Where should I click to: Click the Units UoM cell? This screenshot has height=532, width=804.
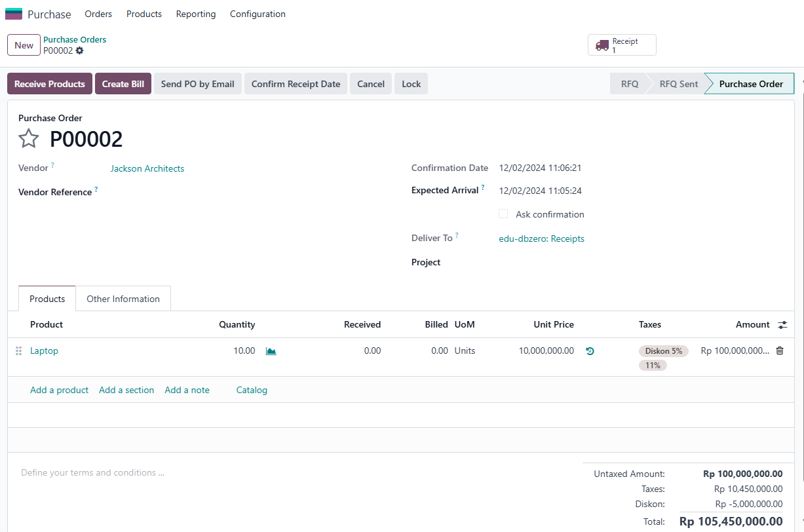[465, 351]
